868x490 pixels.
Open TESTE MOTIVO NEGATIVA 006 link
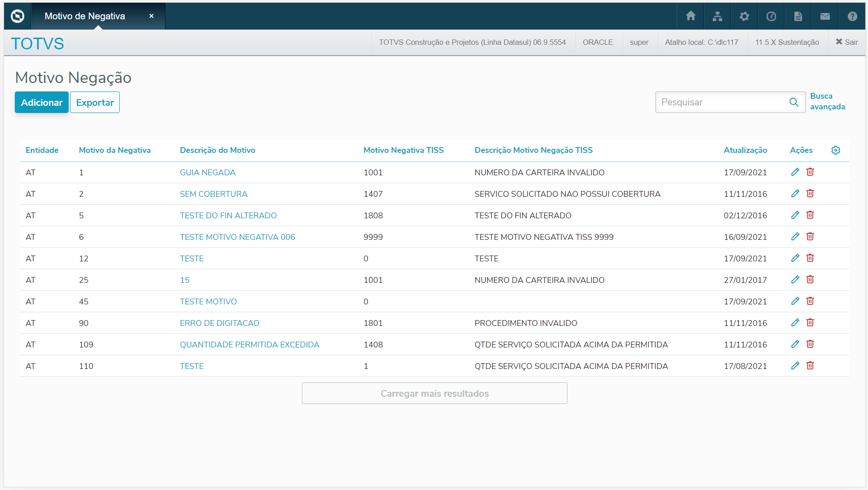point(237,237)
